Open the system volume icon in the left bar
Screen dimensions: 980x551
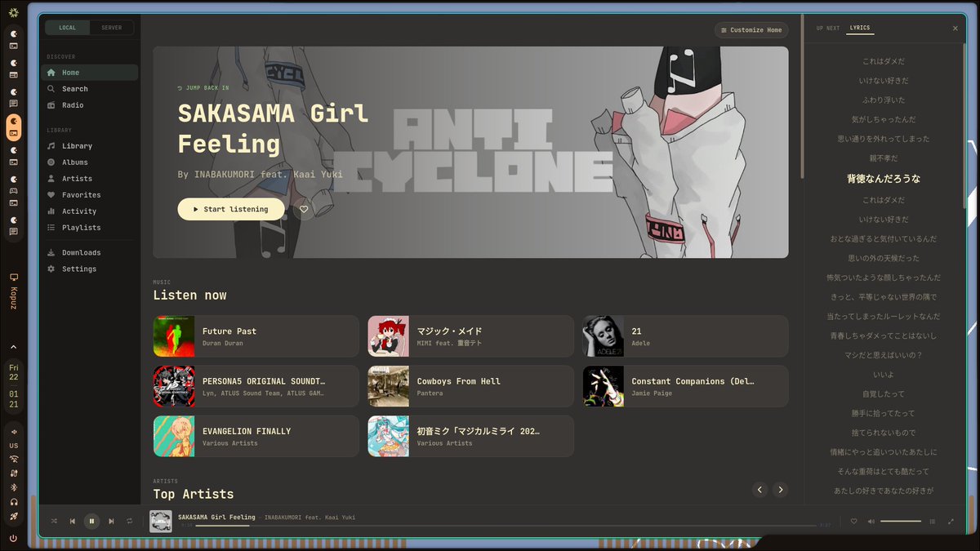point(13,432)
